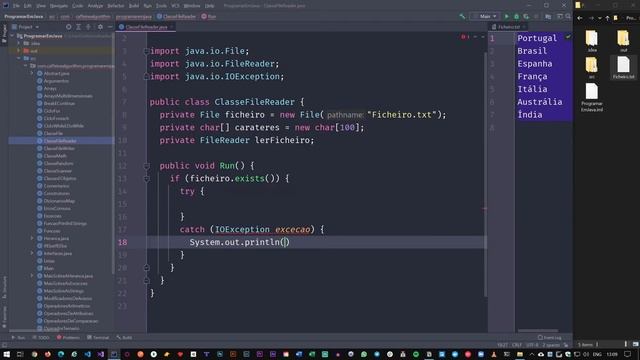Open the TODO tool window button
The image size is (640, 360).
click(41, 338)
